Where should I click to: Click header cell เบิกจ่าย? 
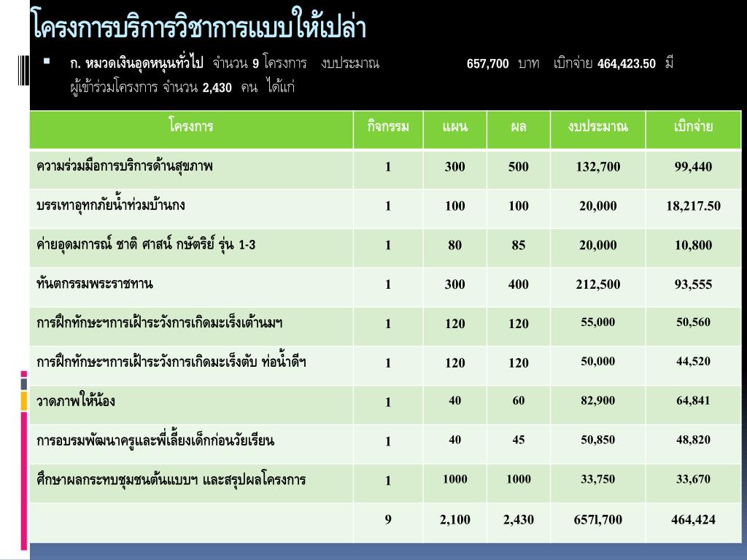click(693, 130)
